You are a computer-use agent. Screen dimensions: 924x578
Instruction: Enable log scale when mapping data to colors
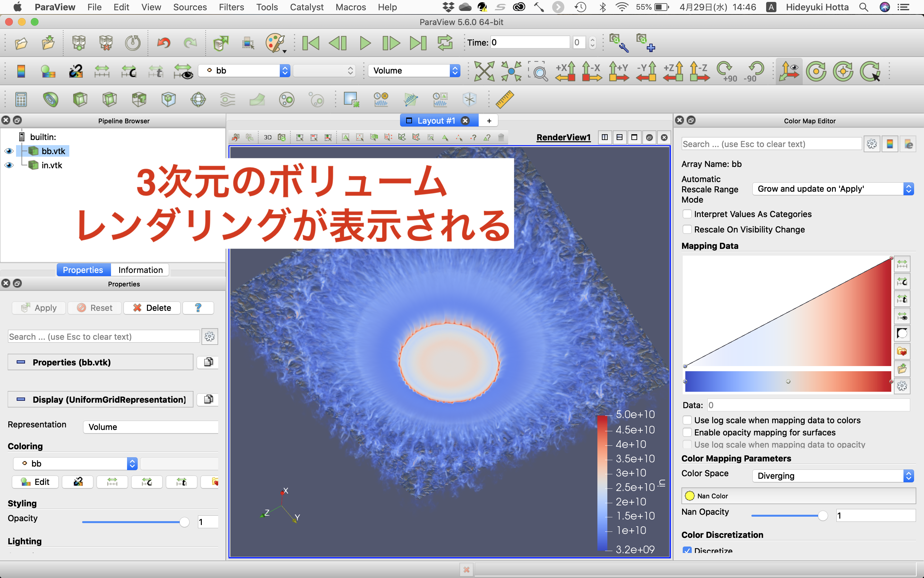687,420
